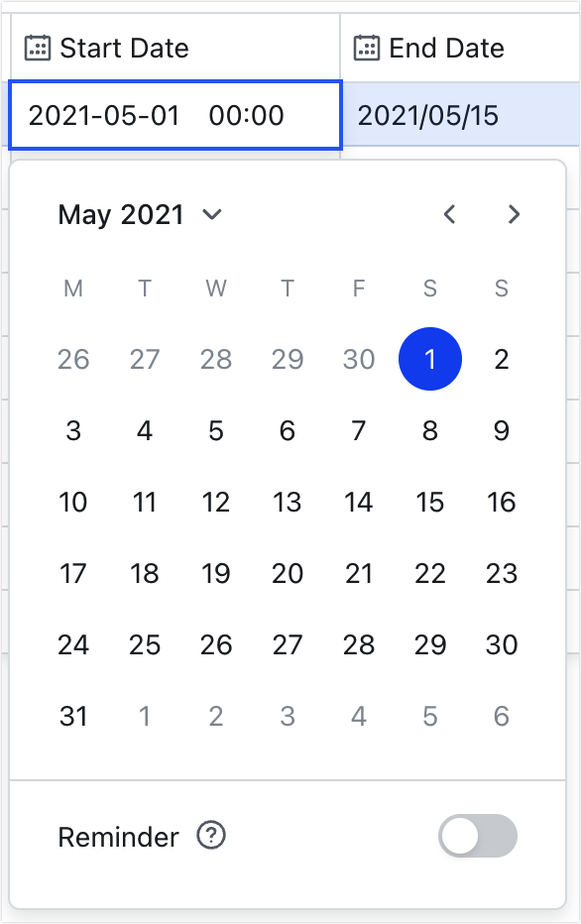Click the greyed out June 6 date
581x924 pixels.
pyautogui.click(x=502, y=716)
